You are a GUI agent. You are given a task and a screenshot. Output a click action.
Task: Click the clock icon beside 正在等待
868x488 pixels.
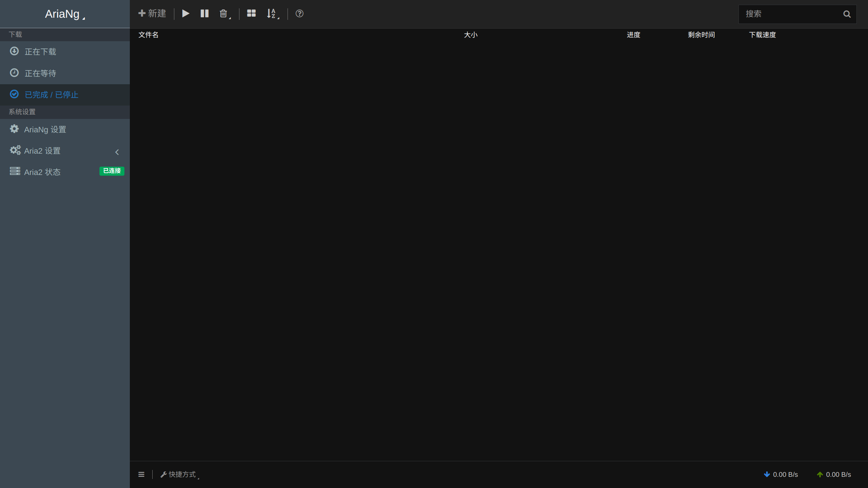coord(14,73)
